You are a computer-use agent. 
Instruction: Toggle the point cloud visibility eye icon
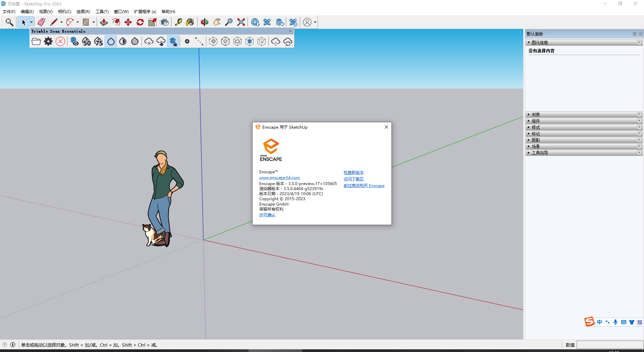[x=74, y=41]
